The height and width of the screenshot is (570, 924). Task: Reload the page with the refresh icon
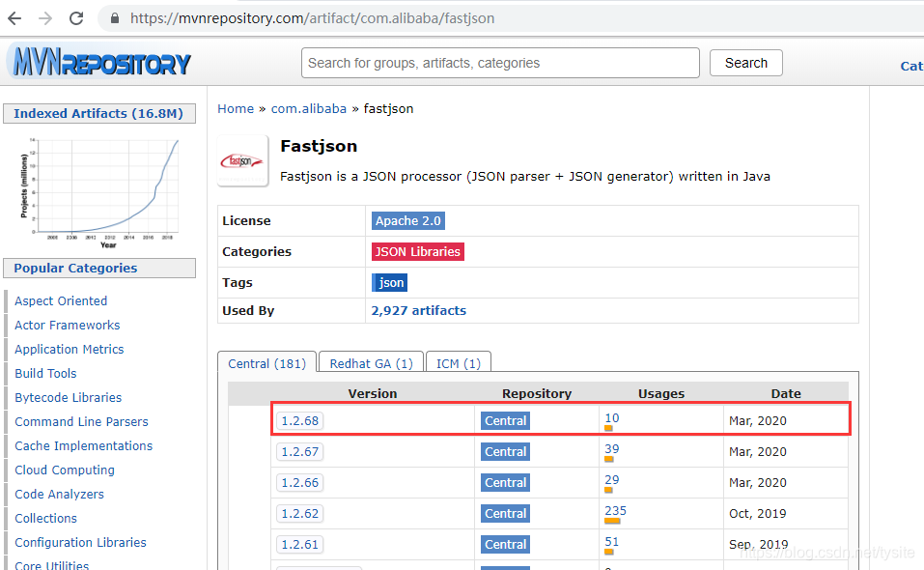tap(76, 17)
